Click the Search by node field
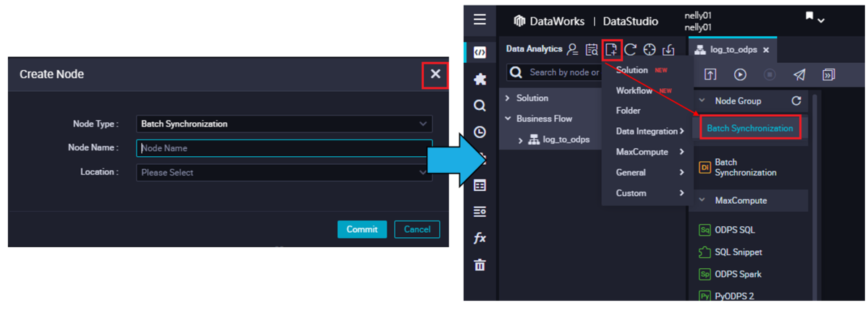 tap(554, 72)
